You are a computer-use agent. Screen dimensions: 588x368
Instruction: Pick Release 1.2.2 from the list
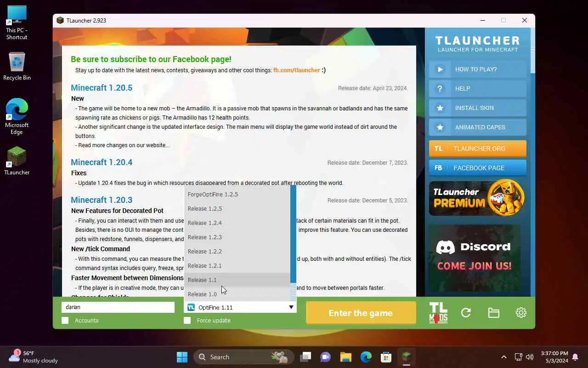click(237, 252)
